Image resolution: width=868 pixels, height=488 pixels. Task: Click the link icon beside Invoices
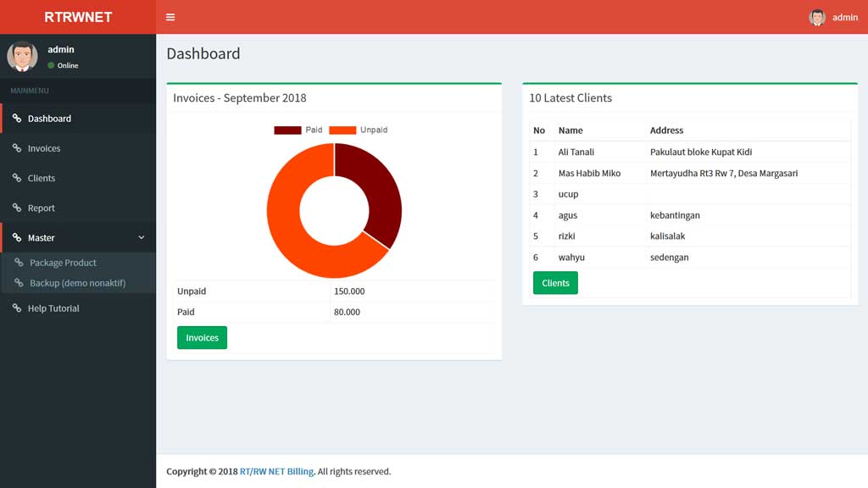point(17,148)
